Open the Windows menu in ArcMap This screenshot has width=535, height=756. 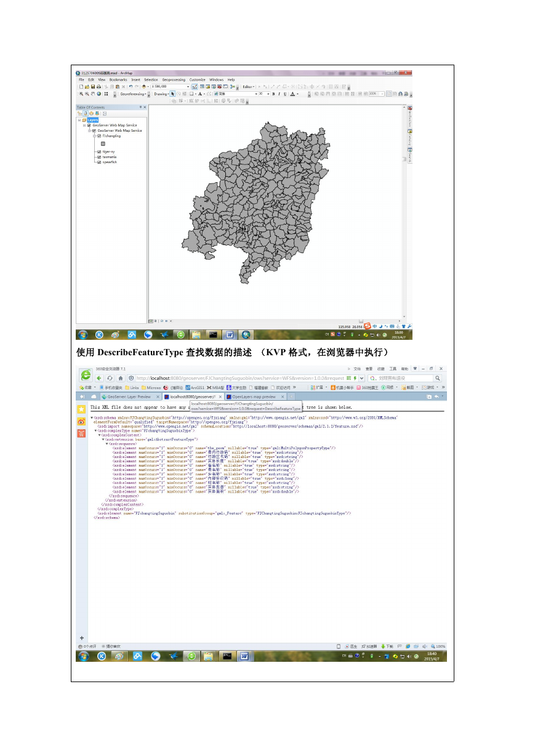point(216,80)
